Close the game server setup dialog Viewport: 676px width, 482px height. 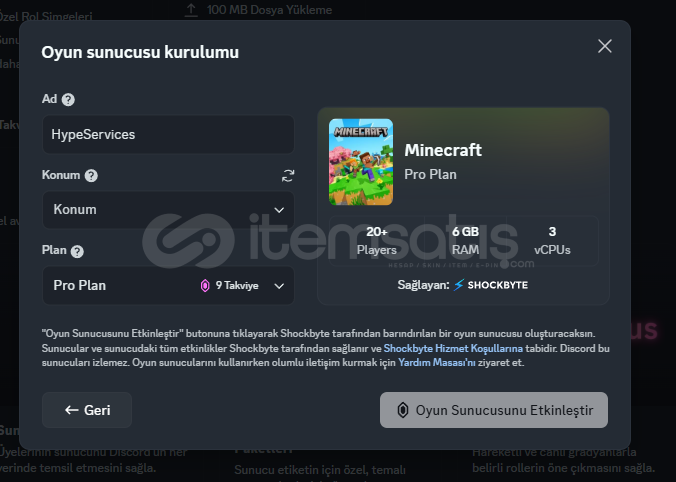click(x=604, y=46)
